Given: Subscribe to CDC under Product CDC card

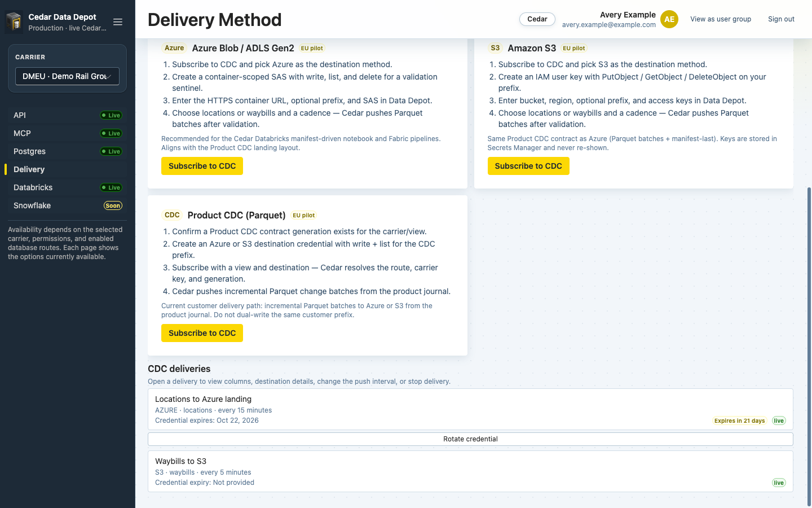Looking at the screenshot, I should coord(202,333).
